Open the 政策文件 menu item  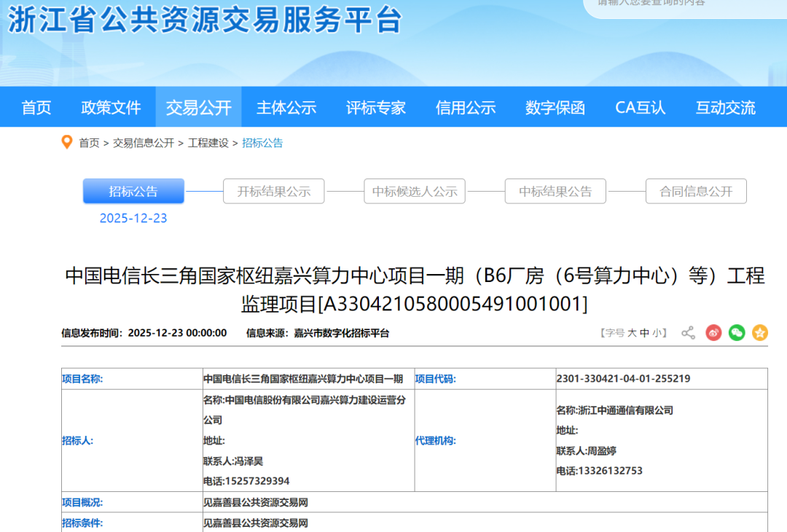pos(111,108)
